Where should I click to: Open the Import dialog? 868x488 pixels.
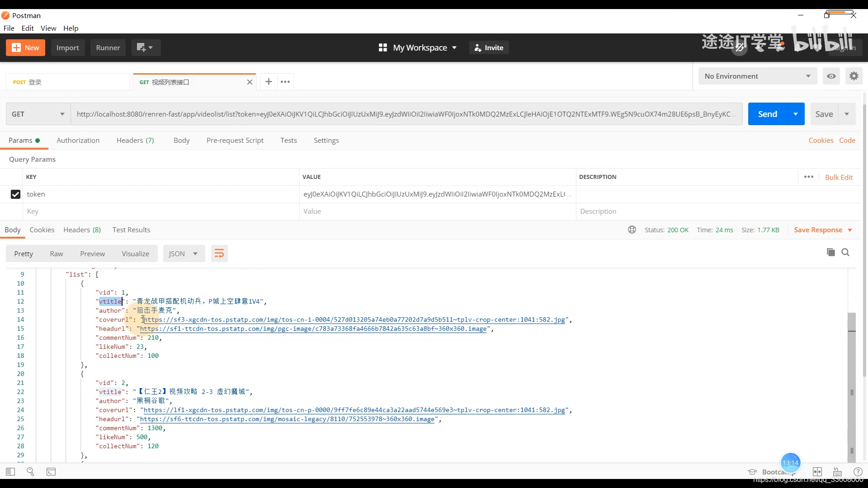(x=67, y=47)
